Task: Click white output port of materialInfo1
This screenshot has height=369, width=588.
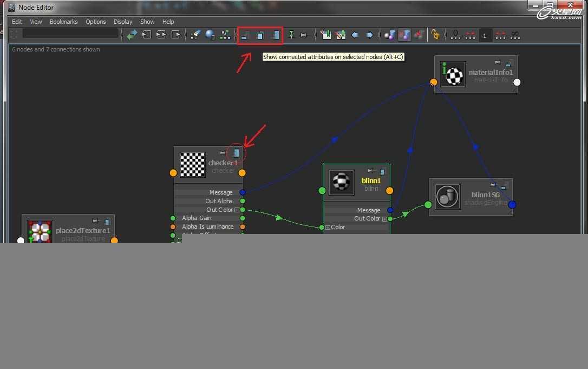Action: tap(517, 82)
